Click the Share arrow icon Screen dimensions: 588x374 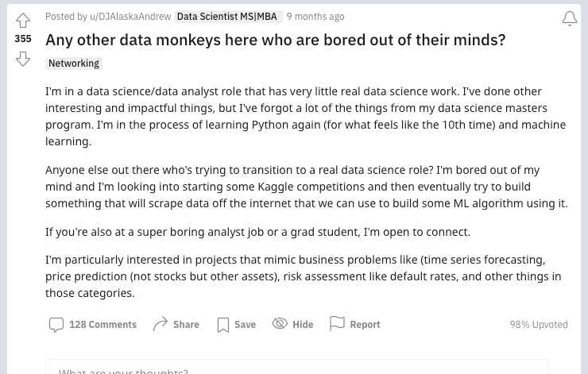click(161, 324)
